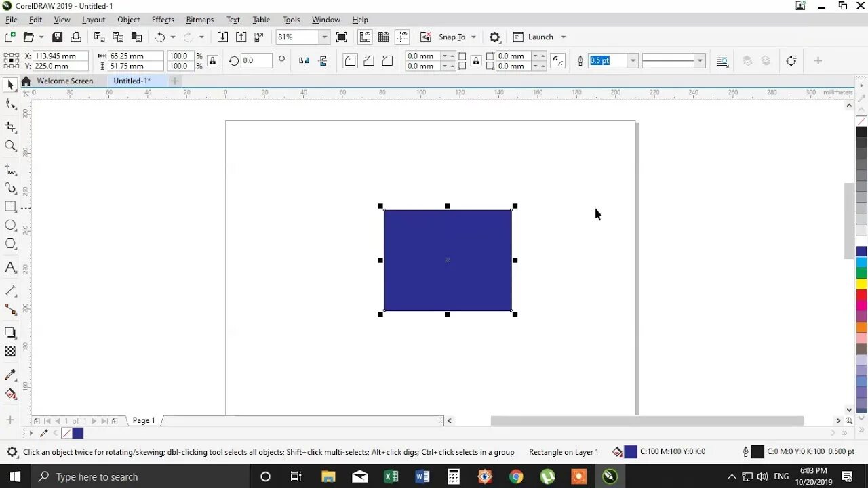Click Publish to PDF icon

point(260,37)
